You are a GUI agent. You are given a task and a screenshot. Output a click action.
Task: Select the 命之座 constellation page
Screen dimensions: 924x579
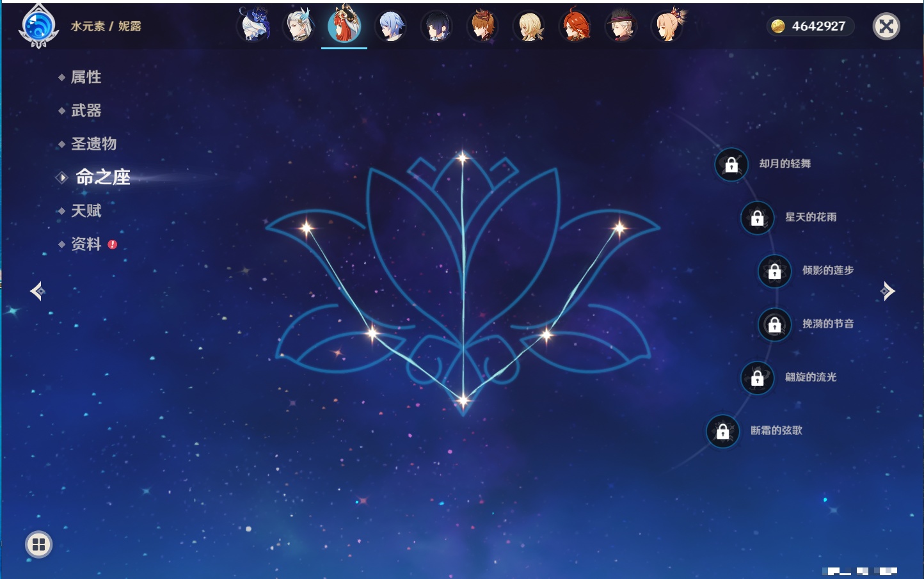coord(102,177)
